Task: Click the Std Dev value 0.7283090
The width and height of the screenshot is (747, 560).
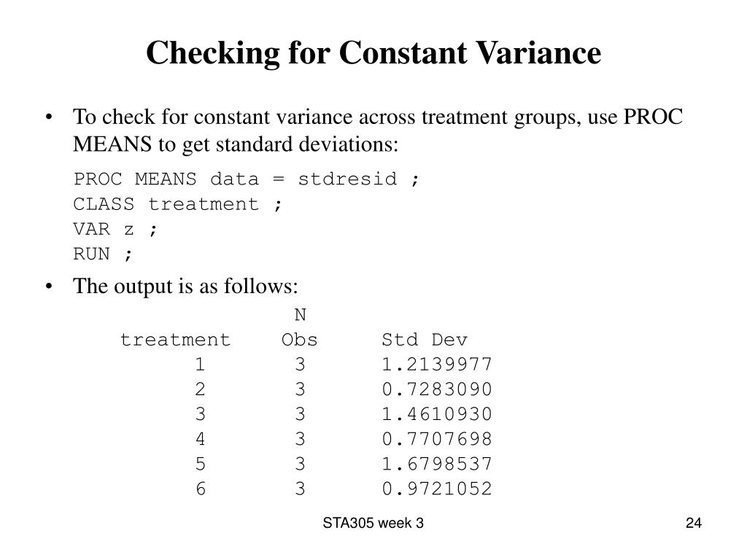Action: pyautogui.click(x=437, y=389)
